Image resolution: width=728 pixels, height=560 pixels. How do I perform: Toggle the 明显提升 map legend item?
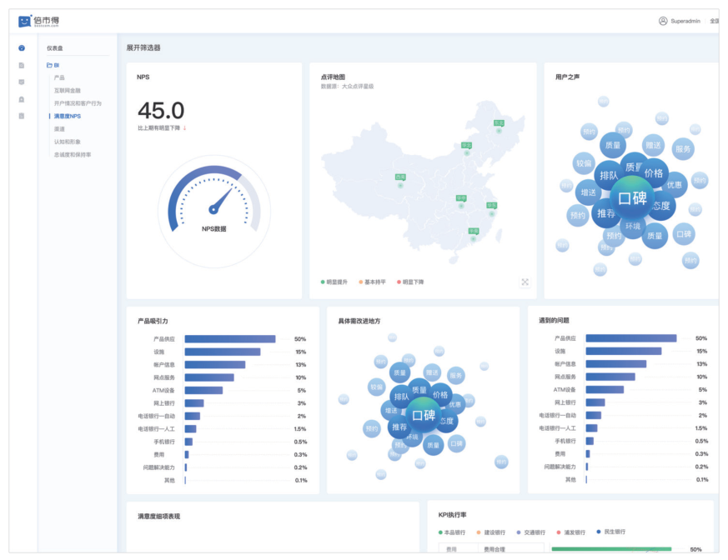pyautogui.click(x=334, y=282)
